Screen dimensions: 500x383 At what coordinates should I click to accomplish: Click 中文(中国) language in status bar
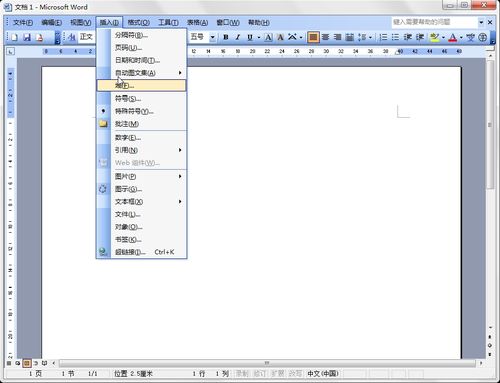point(323,374)
